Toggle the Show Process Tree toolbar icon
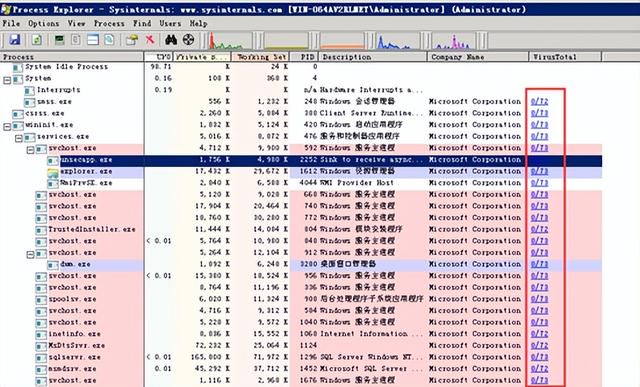This screenshot has width=640, height=387. [76, 40]
